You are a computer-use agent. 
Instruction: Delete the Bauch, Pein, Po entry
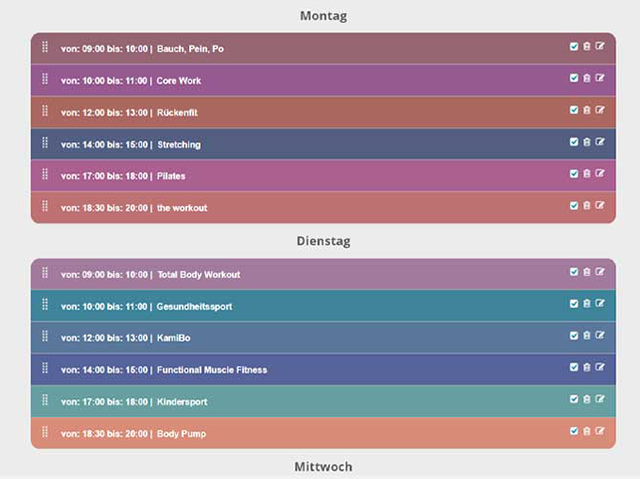[x=587, y=46]
